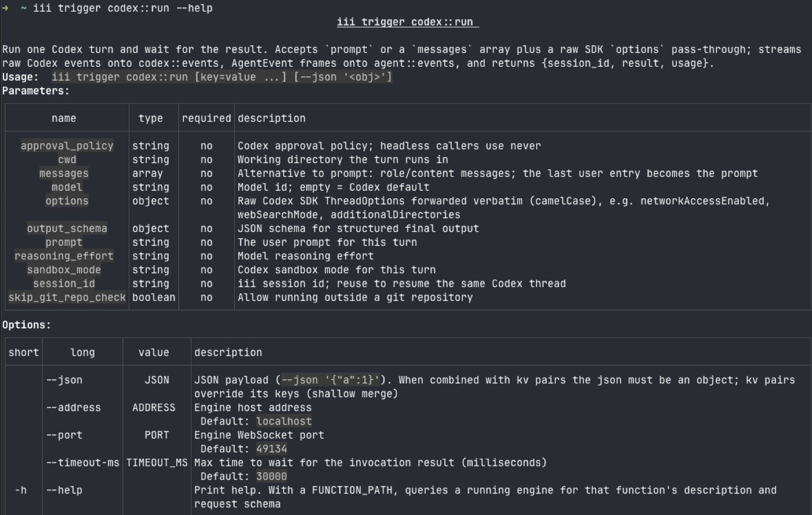
Task: Select the messages parameter name
Action: (x=64, y=173)
